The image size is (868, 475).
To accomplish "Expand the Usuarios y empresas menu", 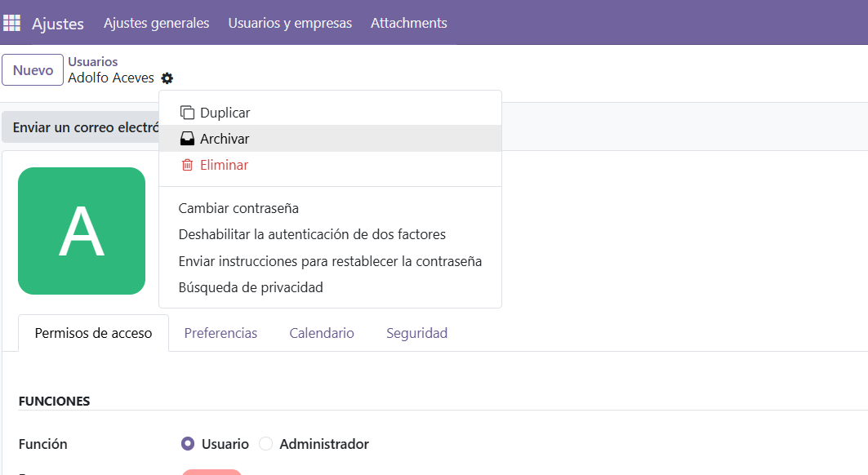I will pyautogui.click(x=290, y=23).
